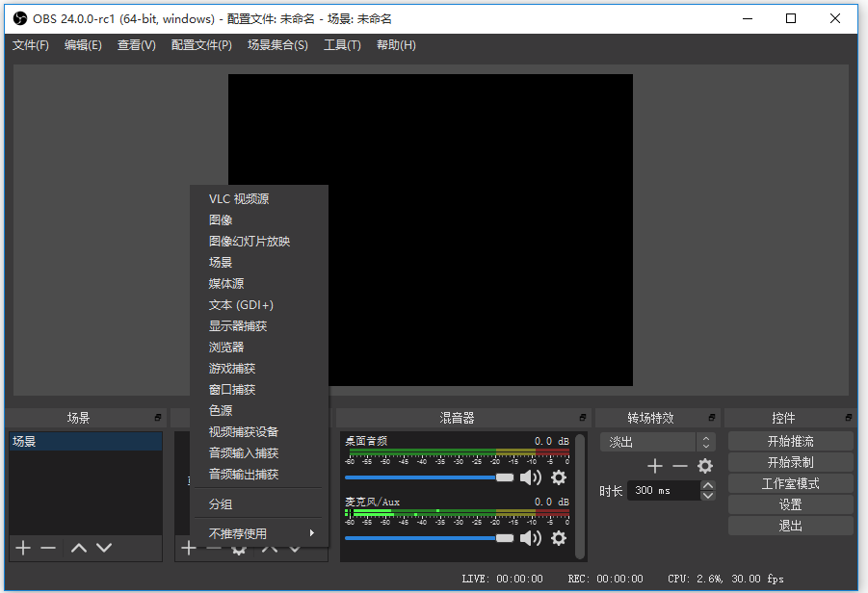Viewport: 868px width, 593px height.
Task: Increase transition duration with up stepper arrow
Action: (708, 484)
